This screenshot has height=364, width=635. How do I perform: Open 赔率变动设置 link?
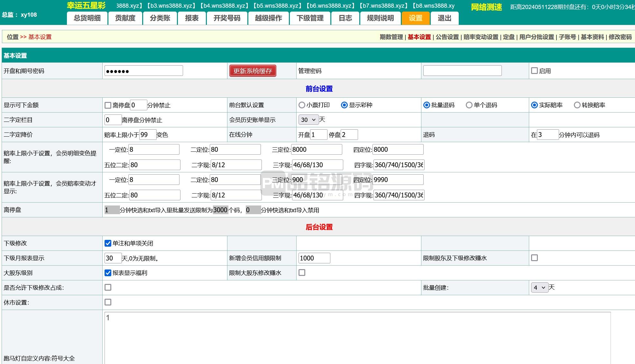[x=481, y=37]
